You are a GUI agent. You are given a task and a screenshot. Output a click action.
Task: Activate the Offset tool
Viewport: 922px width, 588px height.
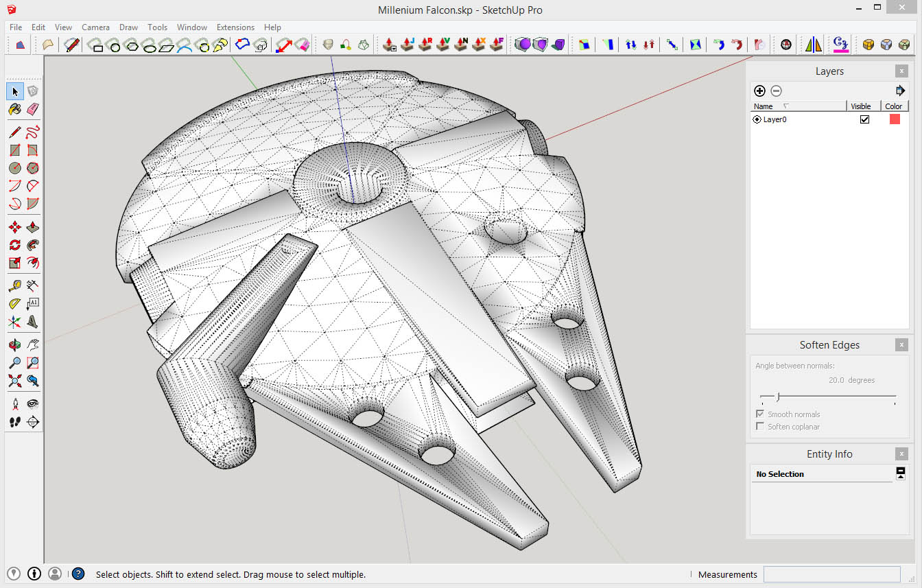pos(33,263)
